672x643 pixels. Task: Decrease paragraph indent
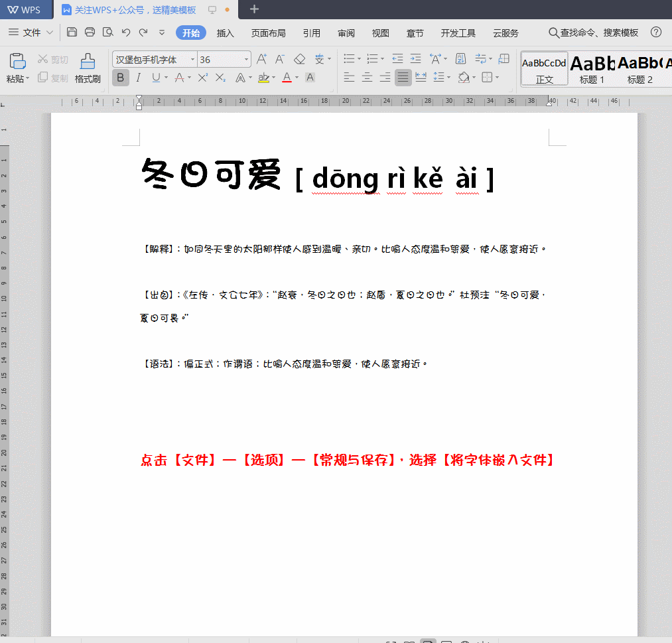(x=398, y=59)
